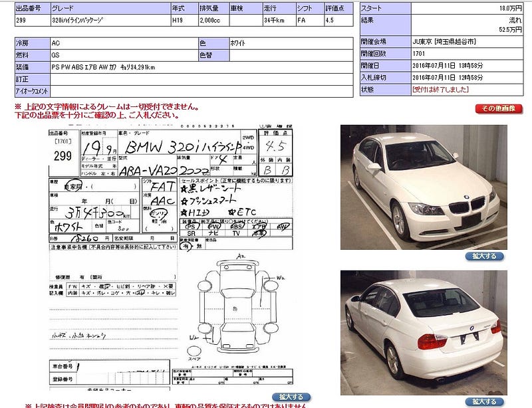Click the displacement value 2,000cc

click(x=209, y=21)
